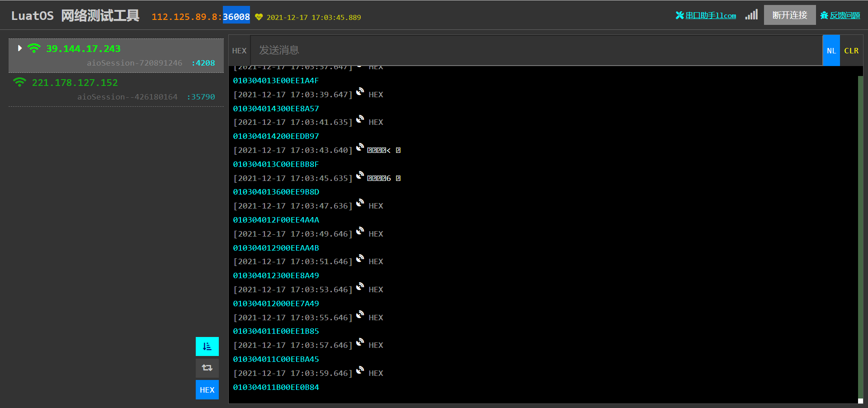This screenshot has height=408, width=868.
Task: Click hex data 010304014200EEDB97
Action: [x=276, y=136]
